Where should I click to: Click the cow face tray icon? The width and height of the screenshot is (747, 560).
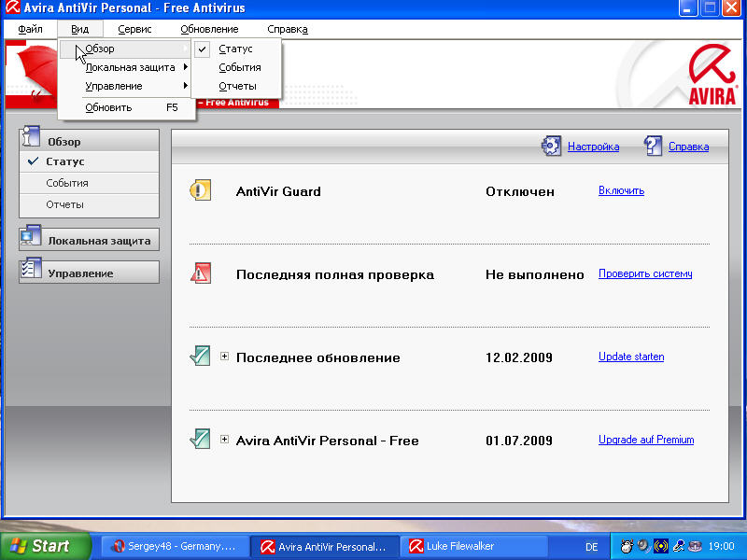pyautogui.click(x=627, y=546)
